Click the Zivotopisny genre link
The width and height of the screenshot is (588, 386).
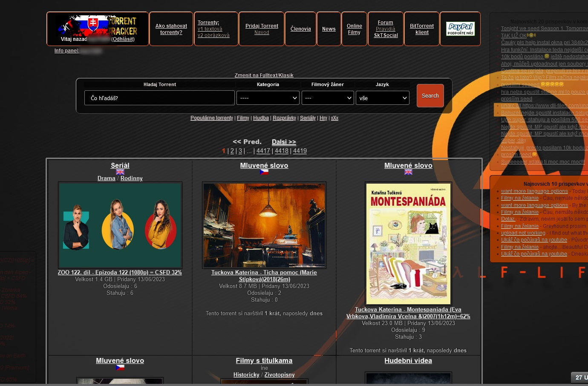280,375
